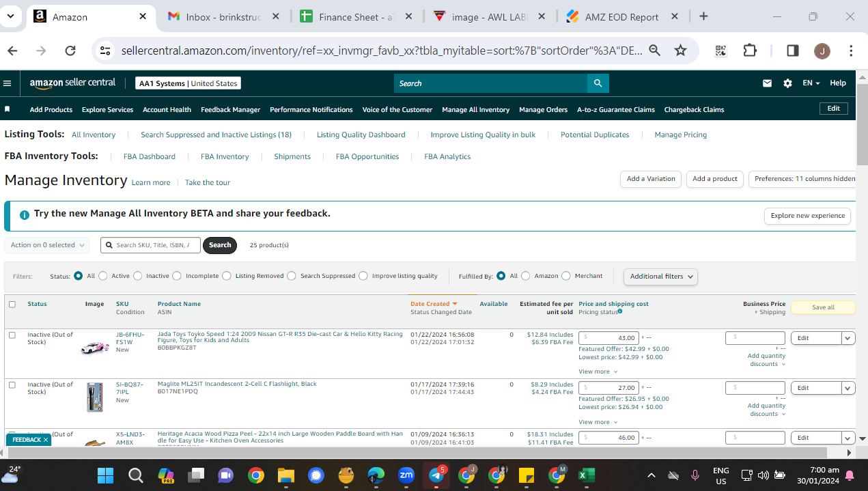Select the Incomplete status filter
The height and width of the screenshot is (491, 868).
pyautogui.click(x=177, y=276)
